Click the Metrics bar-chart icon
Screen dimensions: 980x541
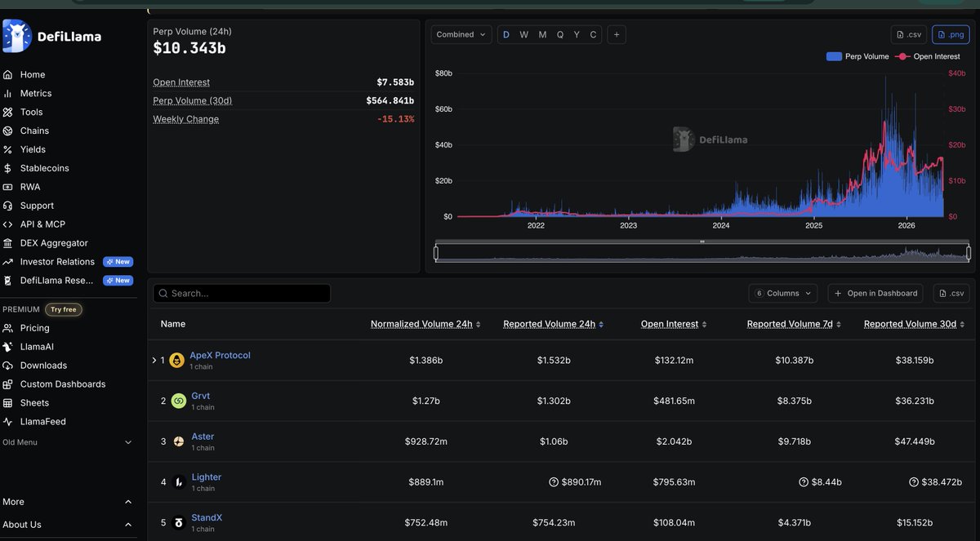point(8,93)
